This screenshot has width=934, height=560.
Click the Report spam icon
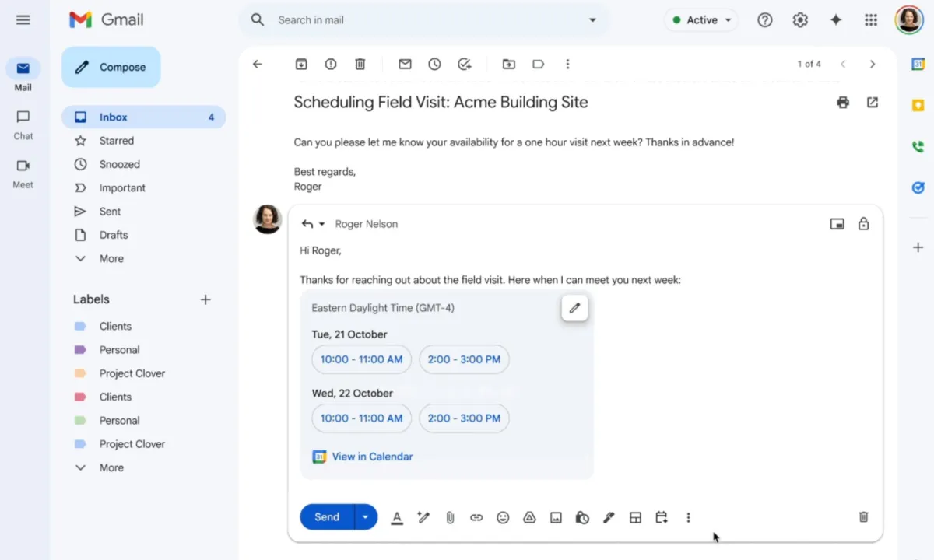pos(331,65)
